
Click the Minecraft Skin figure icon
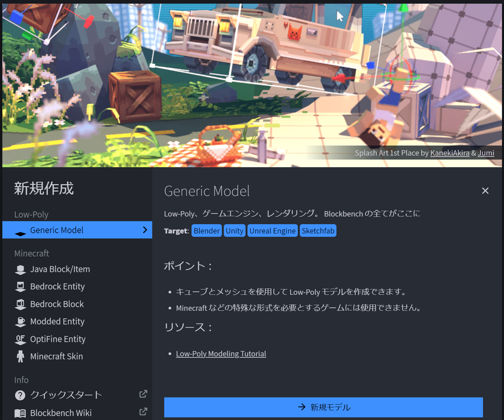(21, 356)
